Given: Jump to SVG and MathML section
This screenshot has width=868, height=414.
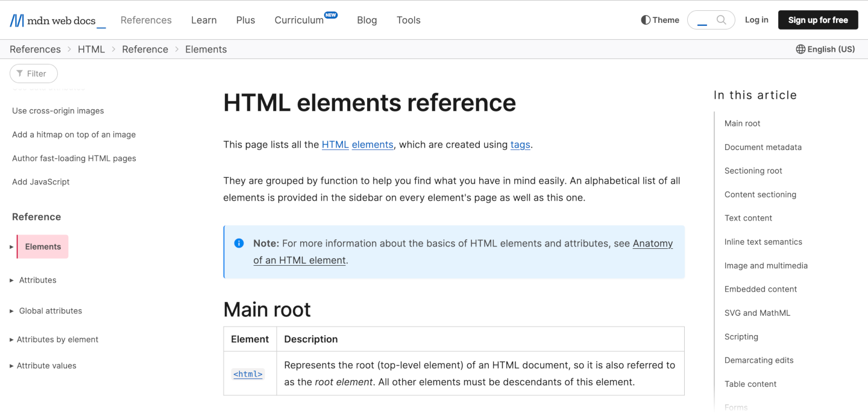Looking at the screenshot, I should pos(757,313).
